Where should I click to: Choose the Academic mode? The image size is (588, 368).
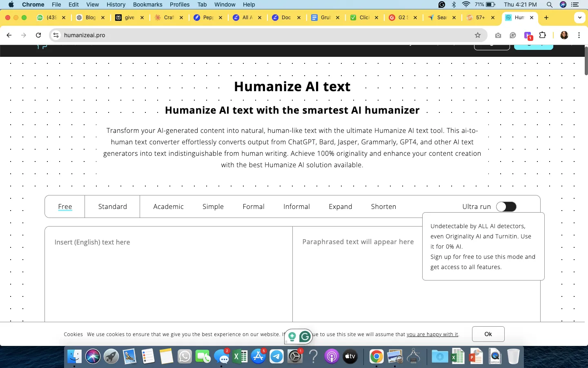coord(168,206)
